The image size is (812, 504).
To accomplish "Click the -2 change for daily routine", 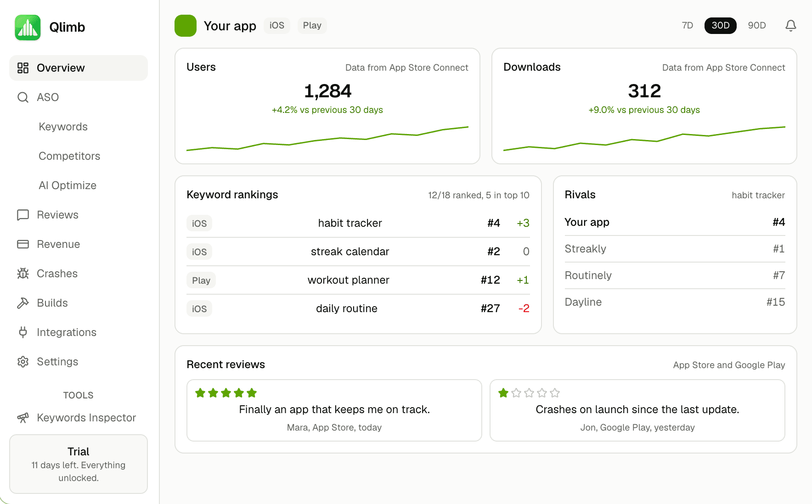I will (524, 308).
